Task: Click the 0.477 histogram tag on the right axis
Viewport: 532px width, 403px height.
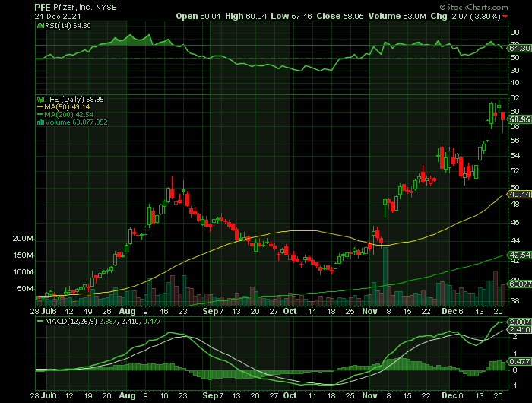Action: [x=519, y=362]
